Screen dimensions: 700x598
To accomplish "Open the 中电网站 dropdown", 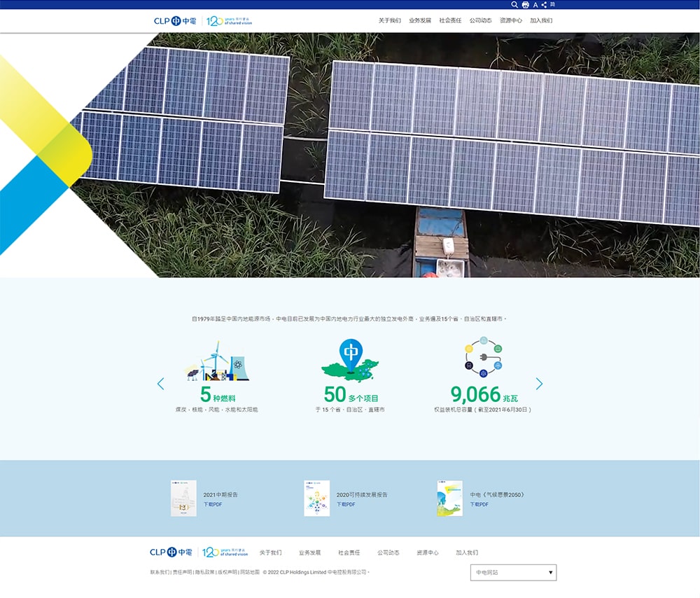I will point(513,573).
